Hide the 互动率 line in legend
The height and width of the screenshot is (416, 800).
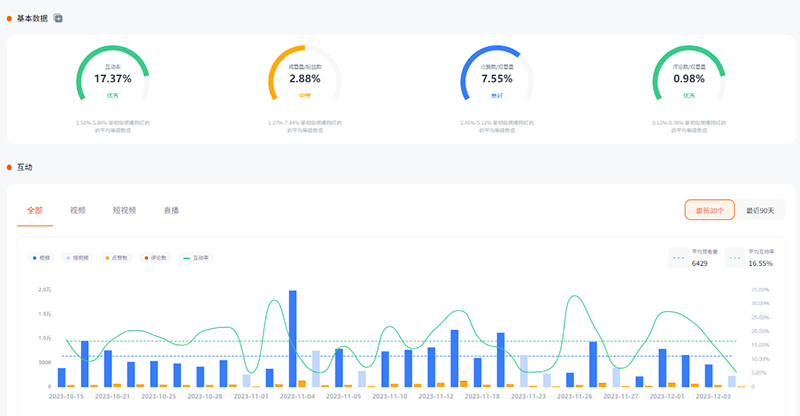tap(196, 257)
